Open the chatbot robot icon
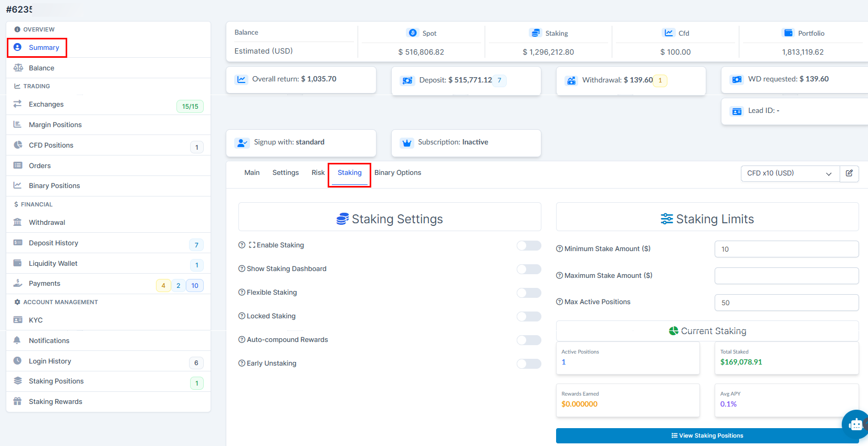The height and width of the screenshot is (446, 868). click(856, 424)
